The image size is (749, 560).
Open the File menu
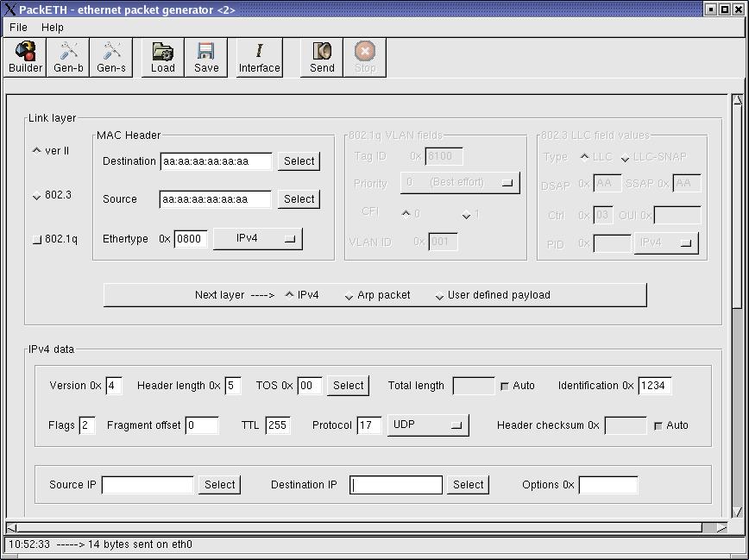(18, 28)
